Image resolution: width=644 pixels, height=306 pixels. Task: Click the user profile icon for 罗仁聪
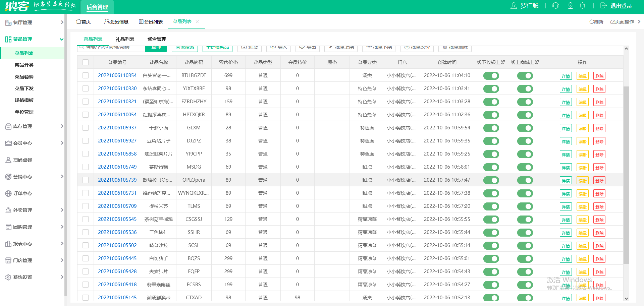click(x=514, y=6)
